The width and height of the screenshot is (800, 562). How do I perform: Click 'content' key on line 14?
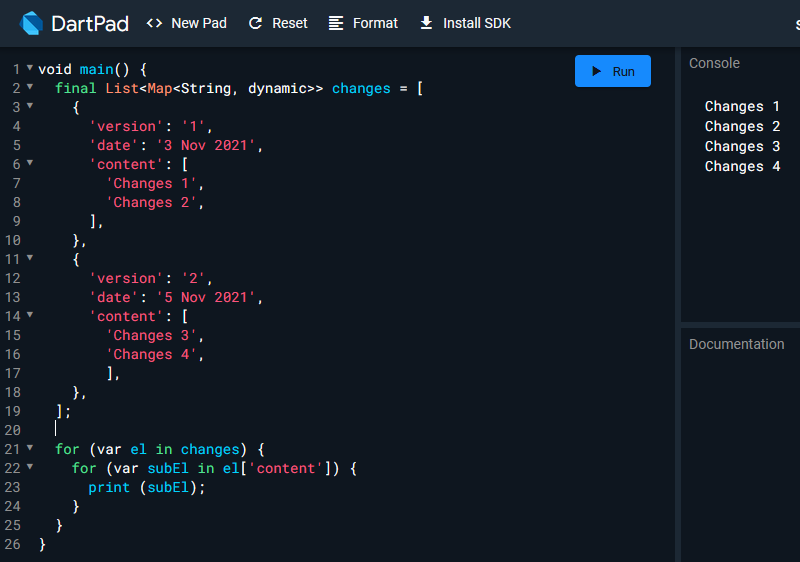pos(126,316)
